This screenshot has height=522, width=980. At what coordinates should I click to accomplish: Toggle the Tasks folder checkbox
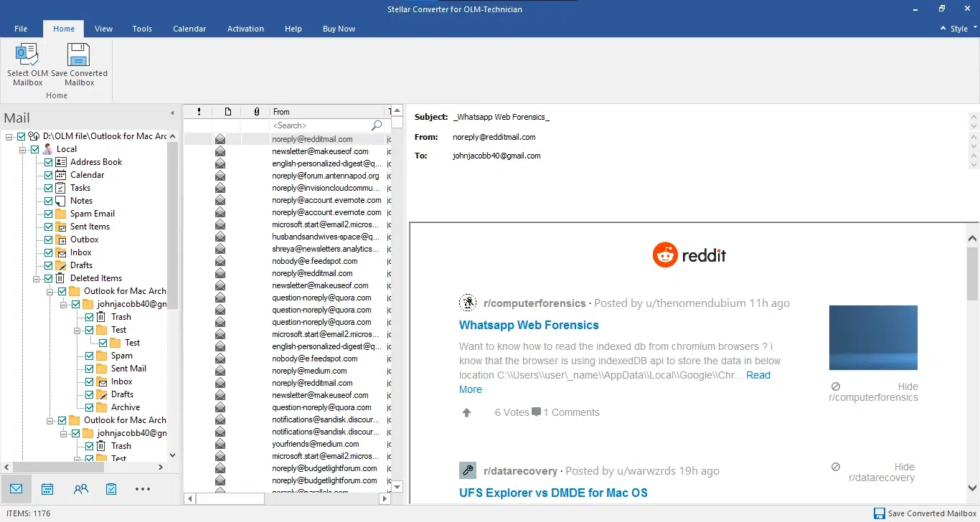pos(49,188)
